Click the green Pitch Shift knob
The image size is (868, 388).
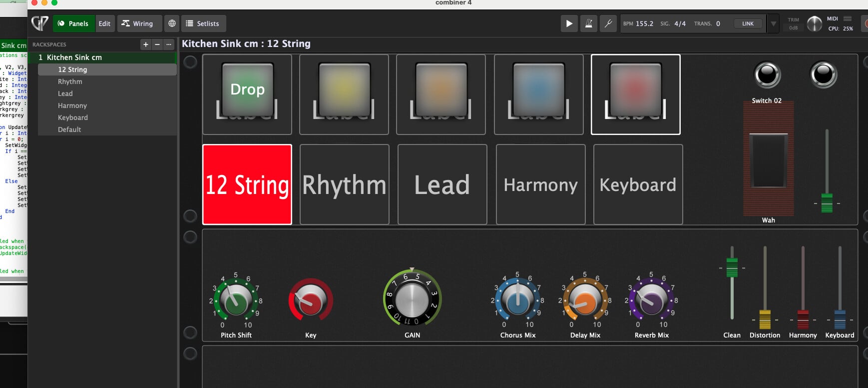236,301
